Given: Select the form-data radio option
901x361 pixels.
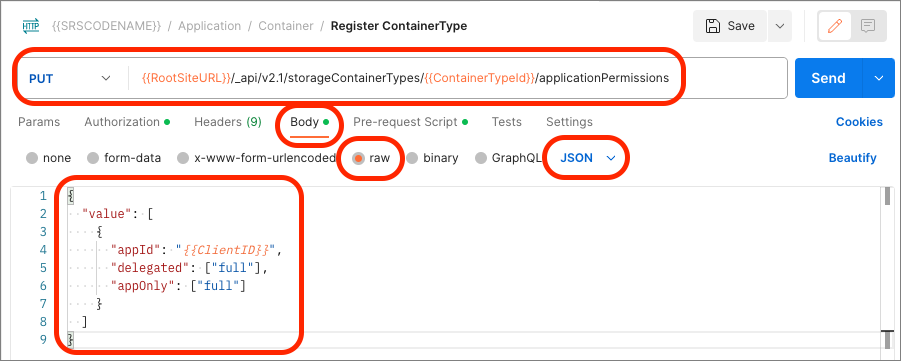Looking at the screenshot, I should coord(93,158).
